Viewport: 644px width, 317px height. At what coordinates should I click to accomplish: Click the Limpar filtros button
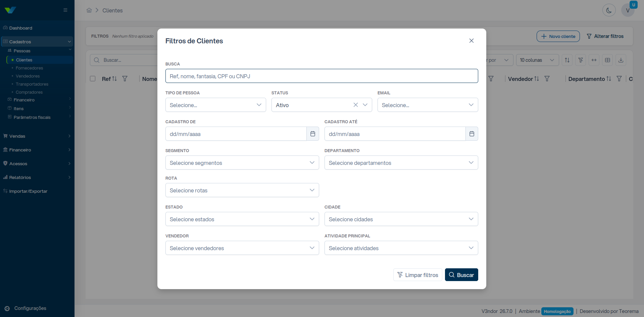click(417, 275)
